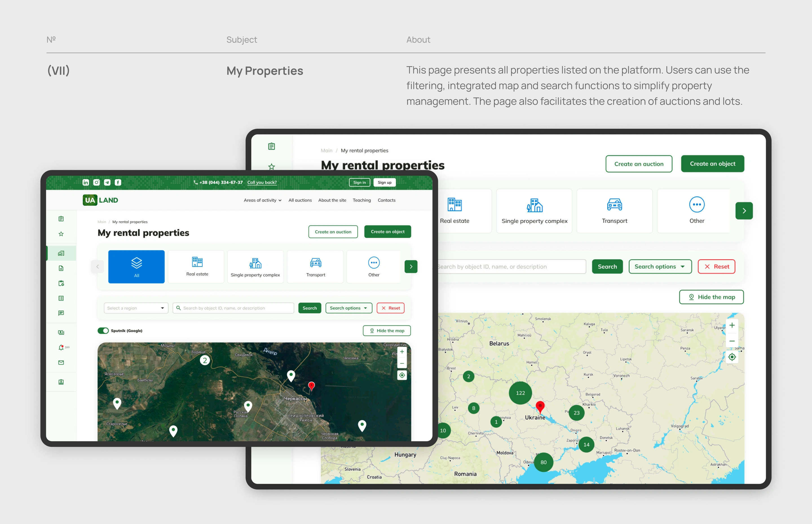Zoom in on the satellite map
This screenshot has height=524, width=812.
click(x=402, y=352)
